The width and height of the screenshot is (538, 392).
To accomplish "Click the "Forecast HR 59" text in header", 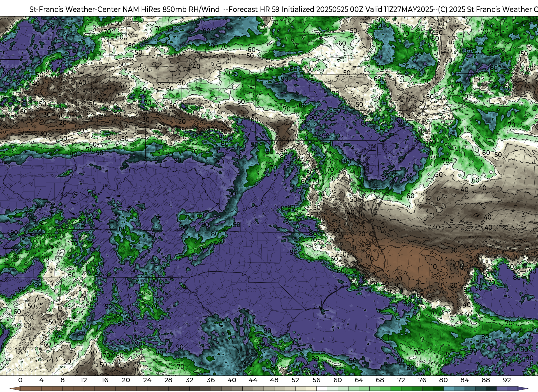I will [254, 10].
